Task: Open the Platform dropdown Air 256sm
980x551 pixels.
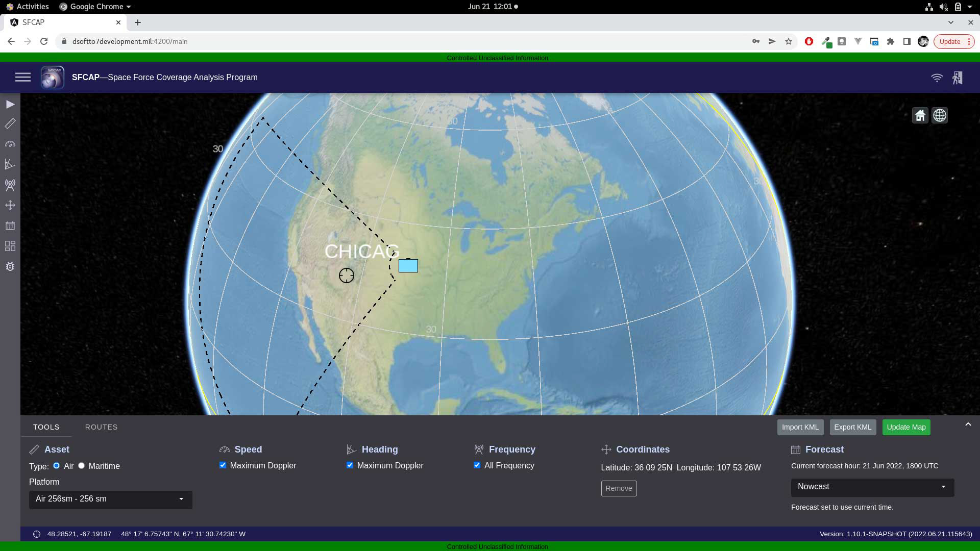Action: (x=111, y=499)
